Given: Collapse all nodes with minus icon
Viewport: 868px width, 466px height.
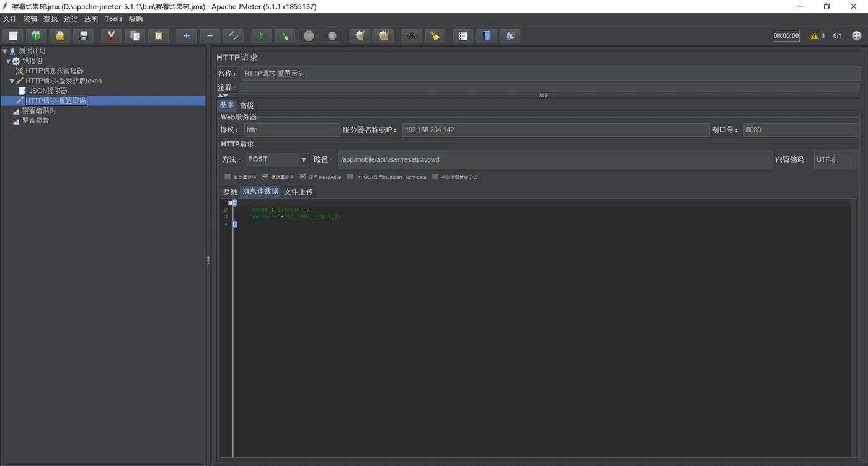Looking at the screenshot, I should click(x=210, y=36).
